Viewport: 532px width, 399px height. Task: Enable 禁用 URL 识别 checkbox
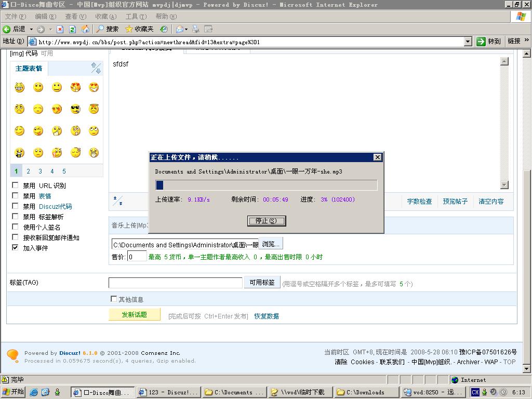(15, 185)
